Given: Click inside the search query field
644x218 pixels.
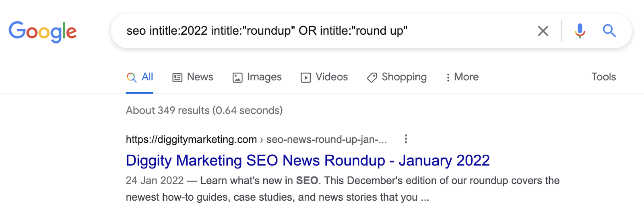Looking at the screenshot, I should (x=322, y=31).
